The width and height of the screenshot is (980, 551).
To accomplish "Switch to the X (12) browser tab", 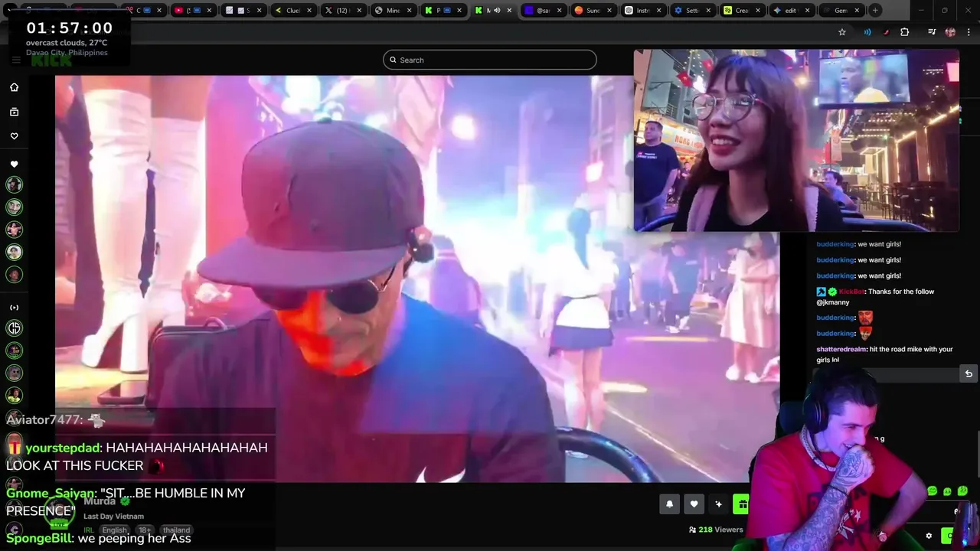I will [x=342, y=11].
